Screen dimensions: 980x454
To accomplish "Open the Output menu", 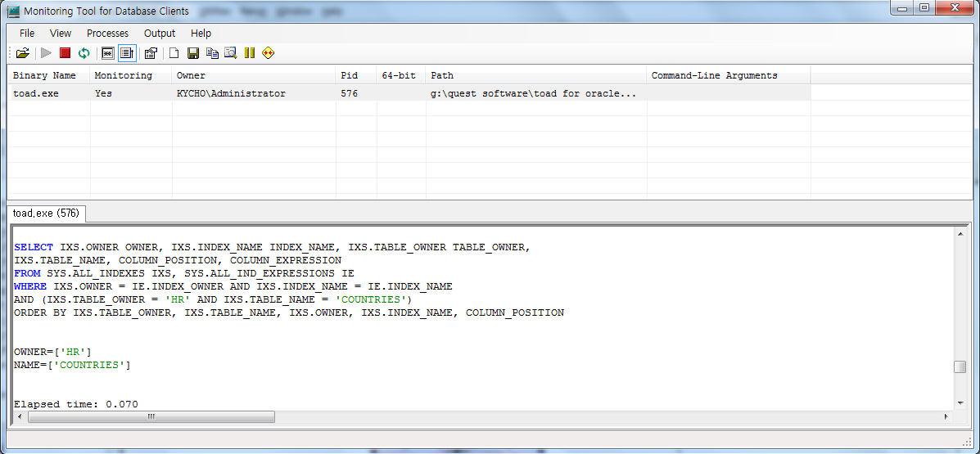I will coord(160,34).
